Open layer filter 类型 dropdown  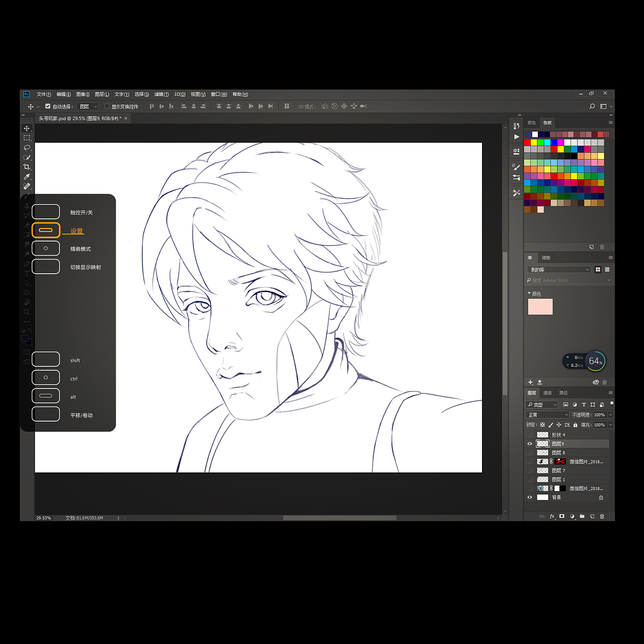tap(542, 405)
